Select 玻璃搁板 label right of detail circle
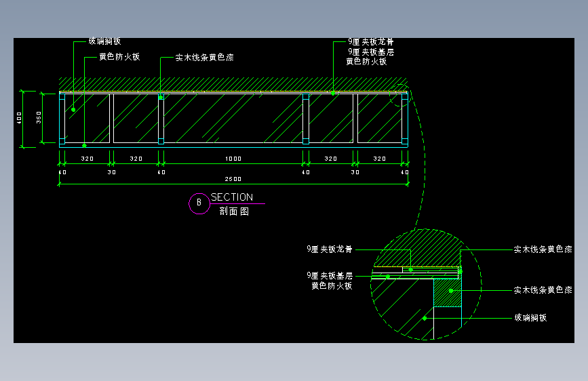 tap(530, 318)
